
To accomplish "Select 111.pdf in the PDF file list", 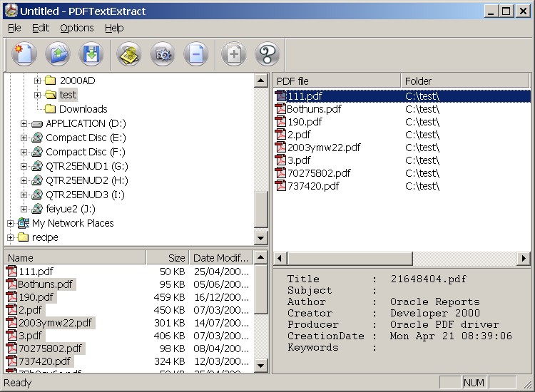I will [x=402, y=96].
